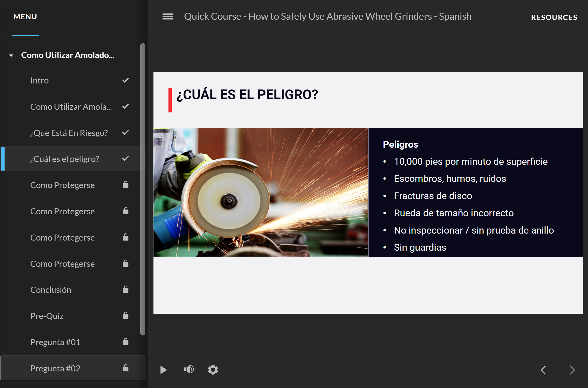This screenshot has height=388, width=588.
Task: Open ¿Que Está En Riesgo? lesson
Action: tap(73, 133)
